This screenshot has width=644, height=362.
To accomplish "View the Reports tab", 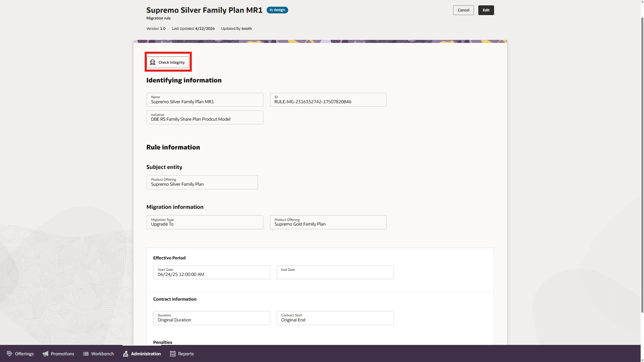I will coord(182,354).
